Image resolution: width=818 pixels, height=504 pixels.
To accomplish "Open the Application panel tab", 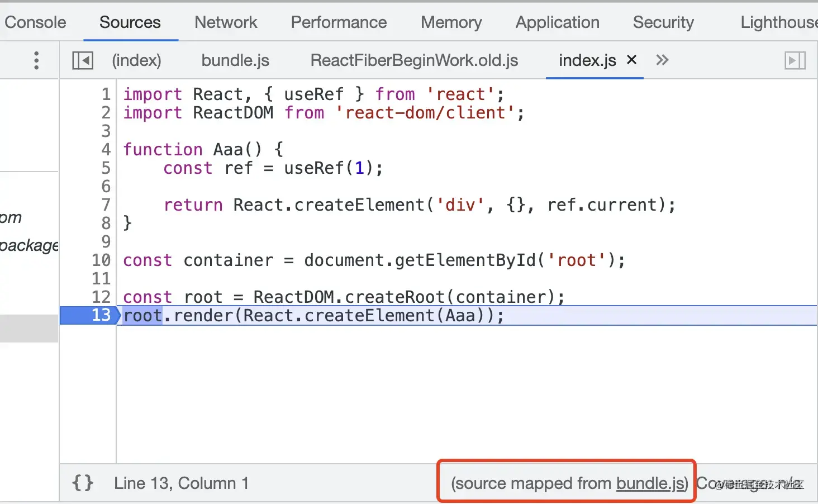I will [557, 22].
